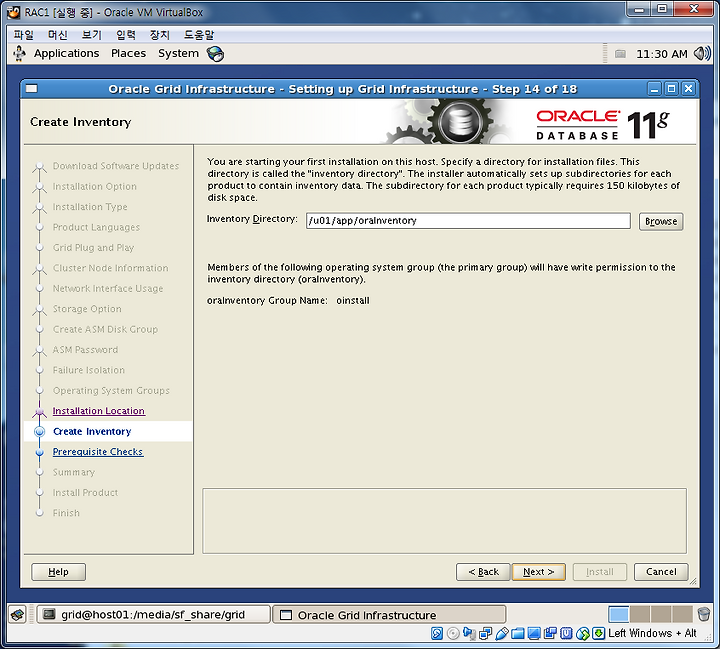Click the VirtualBox shared folders status icon
Image resolution: width=720 pixels, height=649 pixels.
click(518, 633)
